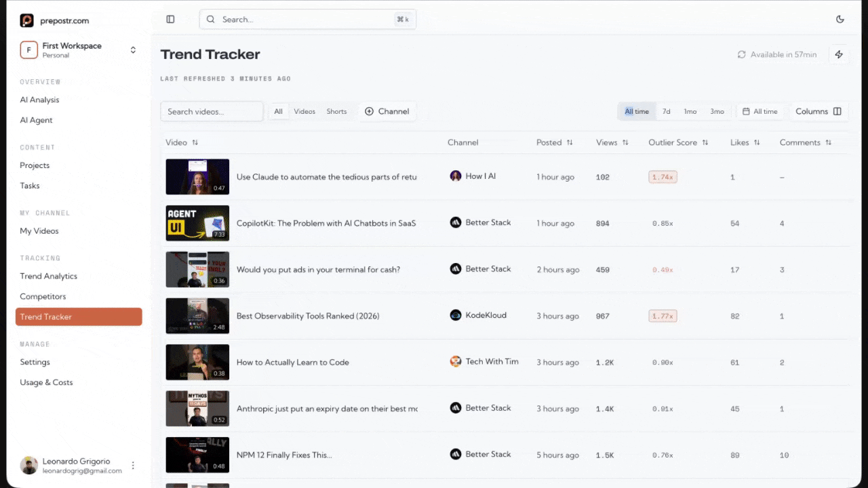The width and height of the screenshot is (868, 488).
Task: Click the Search videos input
Action: point(212,111)
